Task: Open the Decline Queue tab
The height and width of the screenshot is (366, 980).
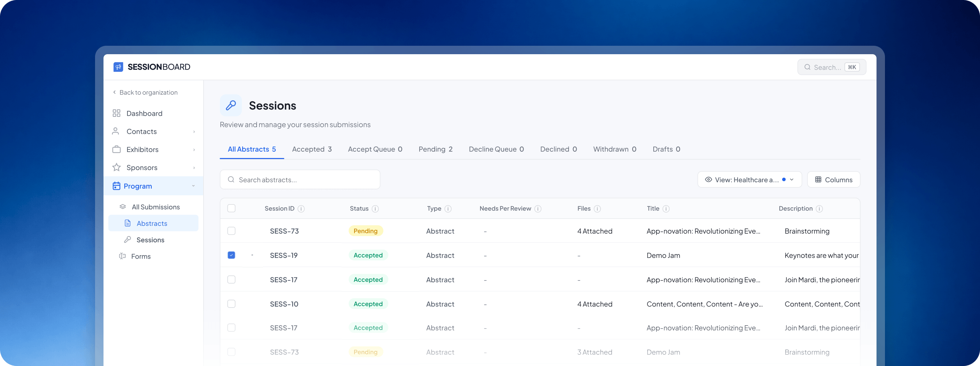Action: click(x=496, y=149)
